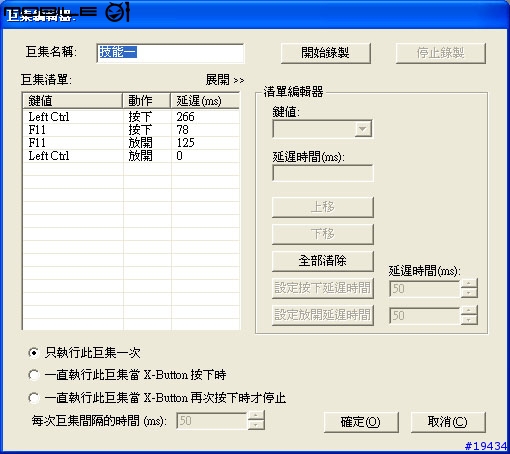This screenshot has width=510, height=454.
Task: Select the F11 放開 row
Action: 131,143
